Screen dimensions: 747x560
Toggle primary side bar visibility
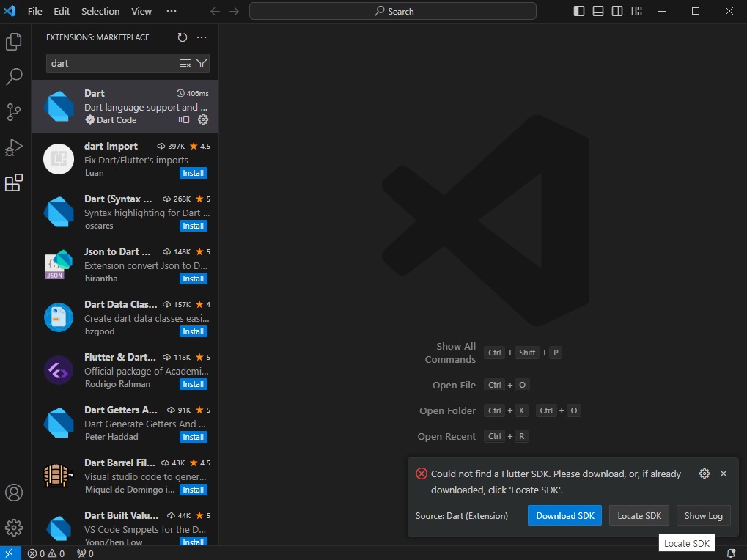coord(579,12)
